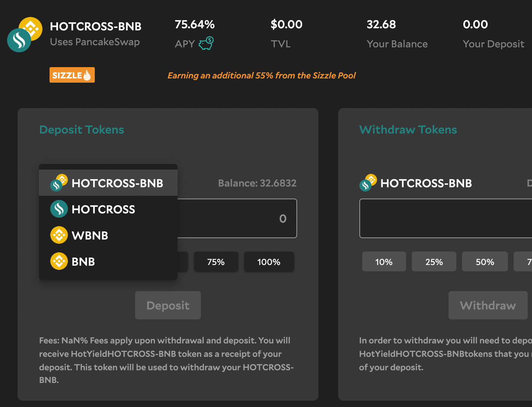Click the Withdraw Tokens heading
532x407 pixels.
pos(408,130)
